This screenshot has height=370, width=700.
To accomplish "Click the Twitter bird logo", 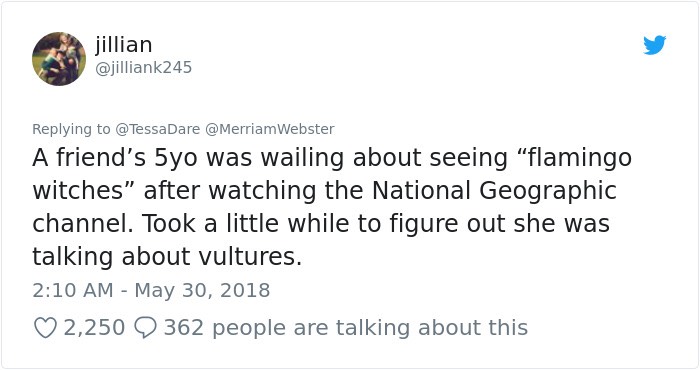I will point(654,45).
